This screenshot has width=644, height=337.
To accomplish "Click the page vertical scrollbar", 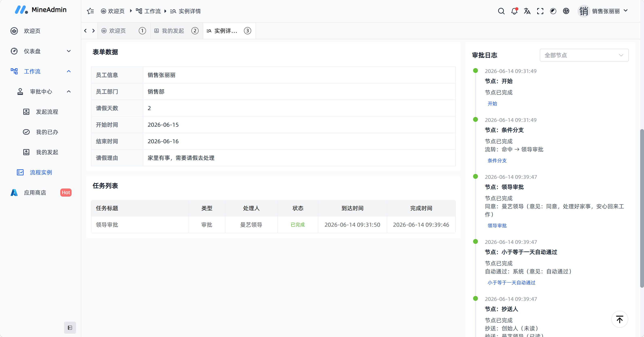I will click(642, 208).
